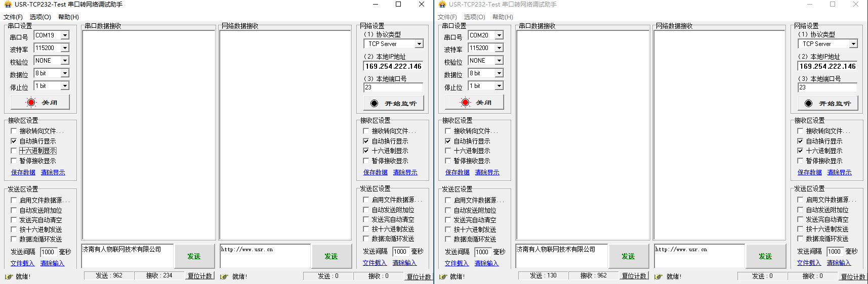
Task: Open stop bits 1 bit dropdown in left window
Action: tap(65, 86)
